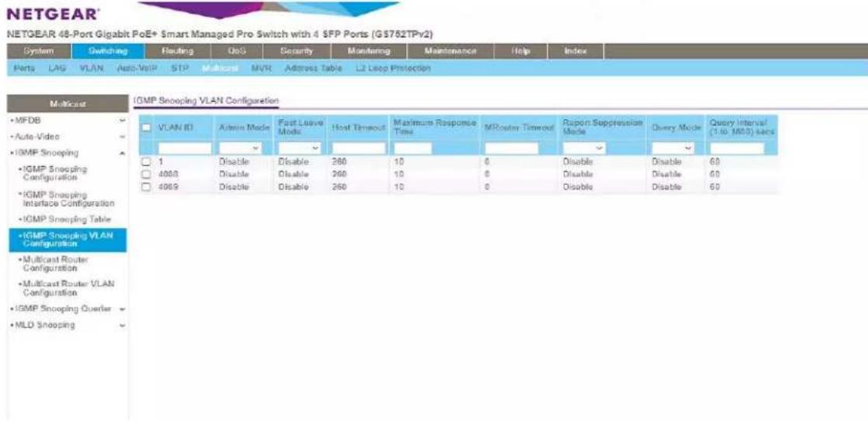The width and height of the screenshot is (868, 421).
Task: Click the Host Timeout column header
Action: (x=358, y=127)
